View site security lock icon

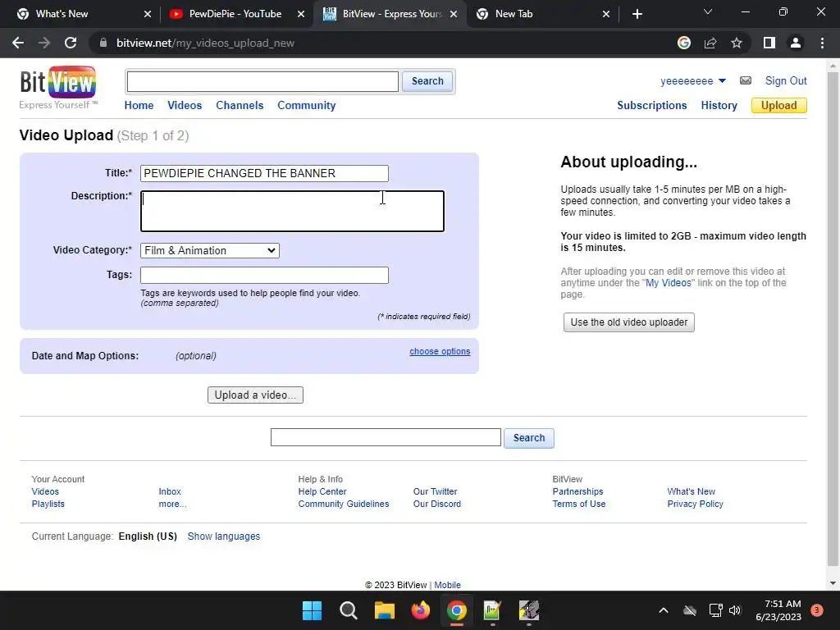[103, 43]
